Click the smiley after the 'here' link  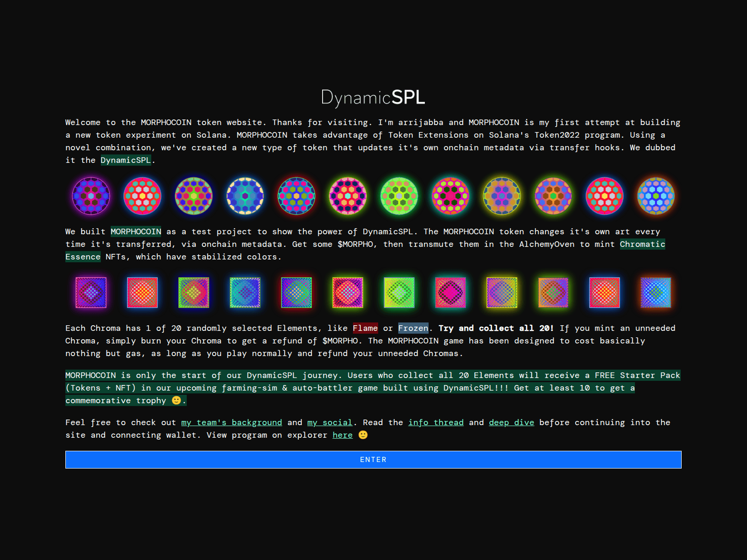363,435
